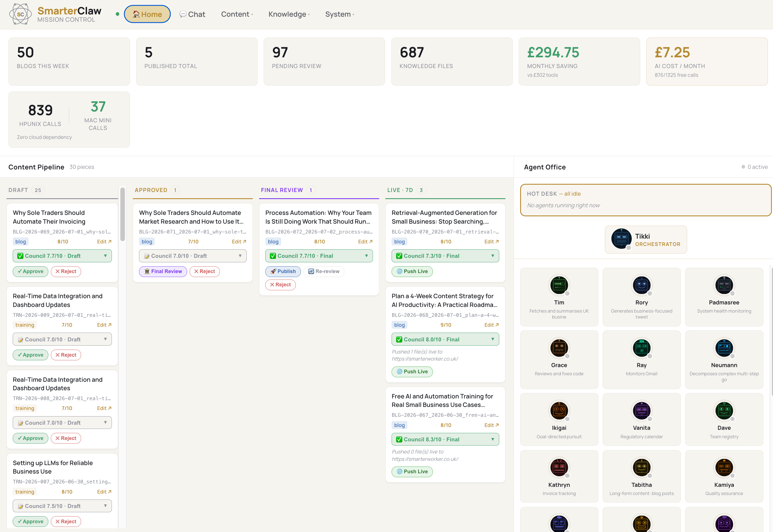Click the Home house icon

136,14
